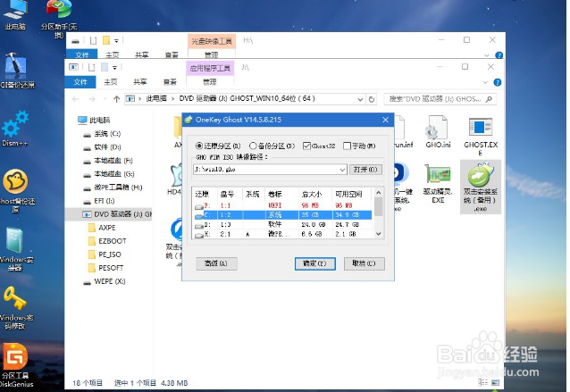The width and height of the screenshot is (570, 392).
Task: Open the 查看 tab in J:\ window
Action: click(170, 82)
